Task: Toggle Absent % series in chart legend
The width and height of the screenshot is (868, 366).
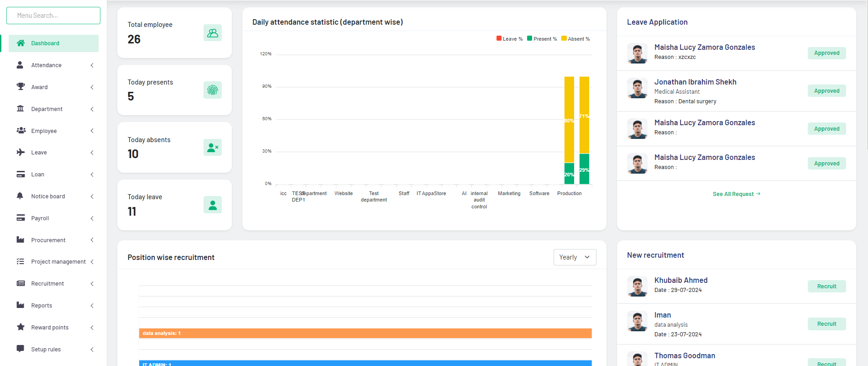Action: click(x=575, y=39)
